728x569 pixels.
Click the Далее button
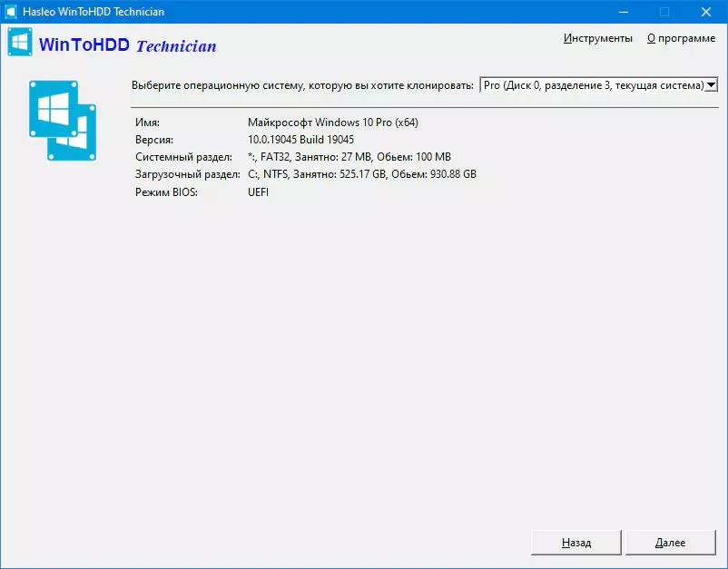click(x=671, y=543)
